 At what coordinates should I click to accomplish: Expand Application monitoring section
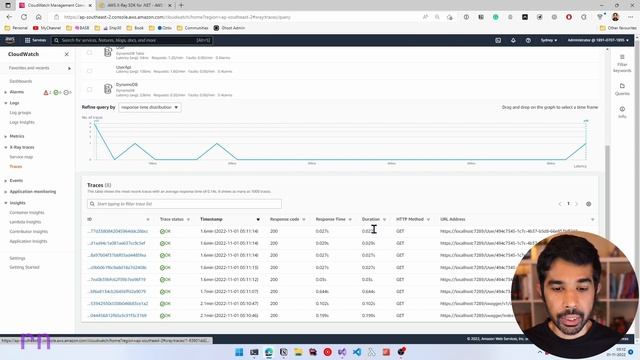(x=6, y=192)
